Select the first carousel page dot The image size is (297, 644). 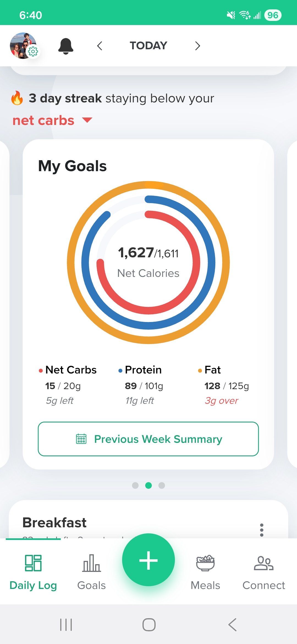pyautogui.click(x=135, y=485)
